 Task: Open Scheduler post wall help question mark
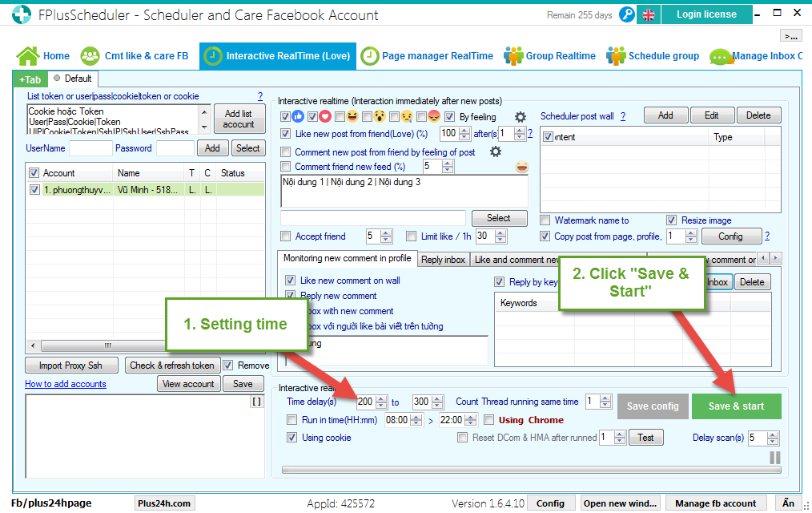point(623,116)
